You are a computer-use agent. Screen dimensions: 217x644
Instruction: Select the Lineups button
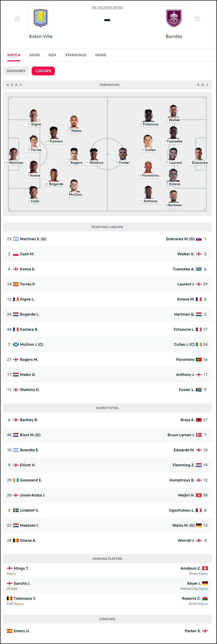(x=43, y=71)
